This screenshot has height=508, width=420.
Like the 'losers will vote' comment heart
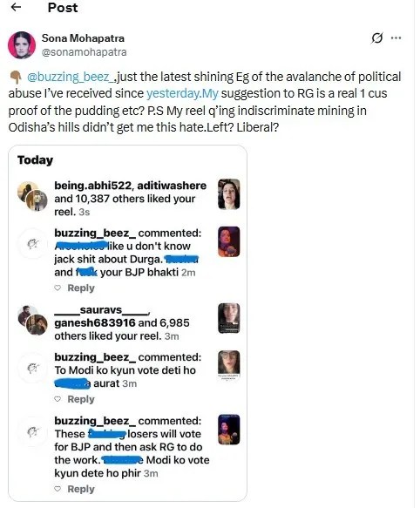[58, 489]
